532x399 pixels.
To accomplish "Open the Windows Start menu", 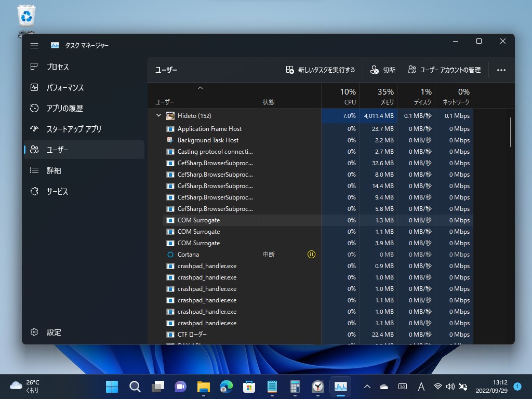I will pyautogui.click(x=112, y=387).
